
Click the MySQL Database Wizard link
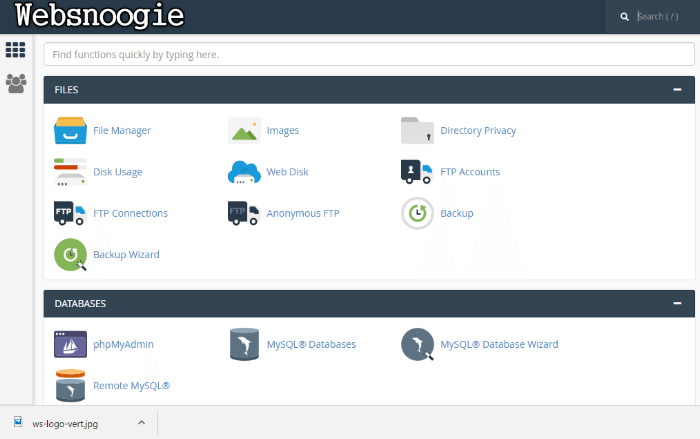pyautogui.click(x=499, y=344)
